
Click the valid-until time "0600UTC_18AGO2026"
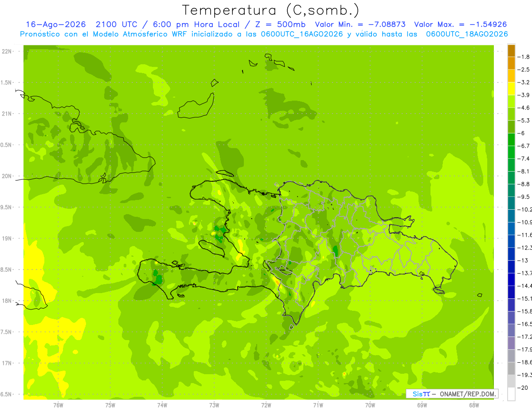[x=467, y=34]
